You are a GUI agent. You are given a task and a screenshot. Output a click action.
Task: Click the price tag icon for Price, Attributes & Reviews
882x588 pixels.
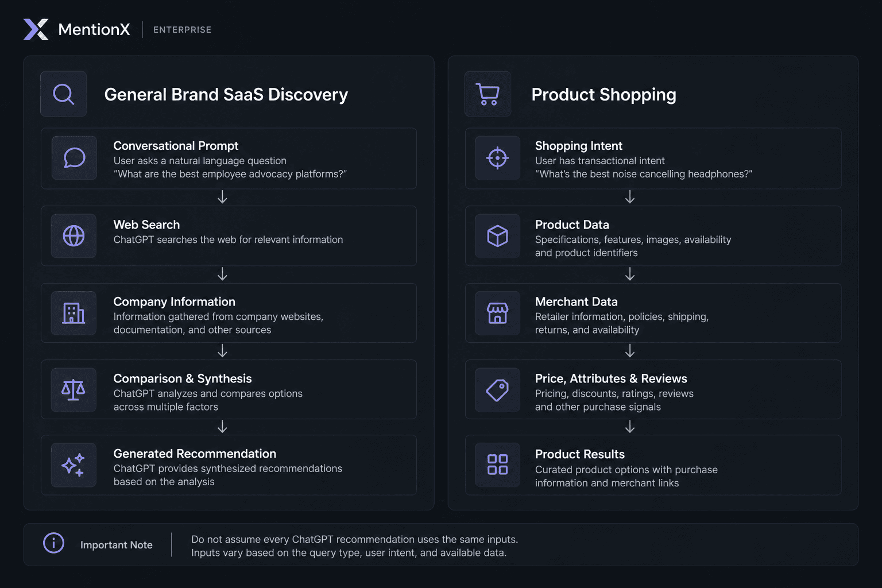point(497,390)
